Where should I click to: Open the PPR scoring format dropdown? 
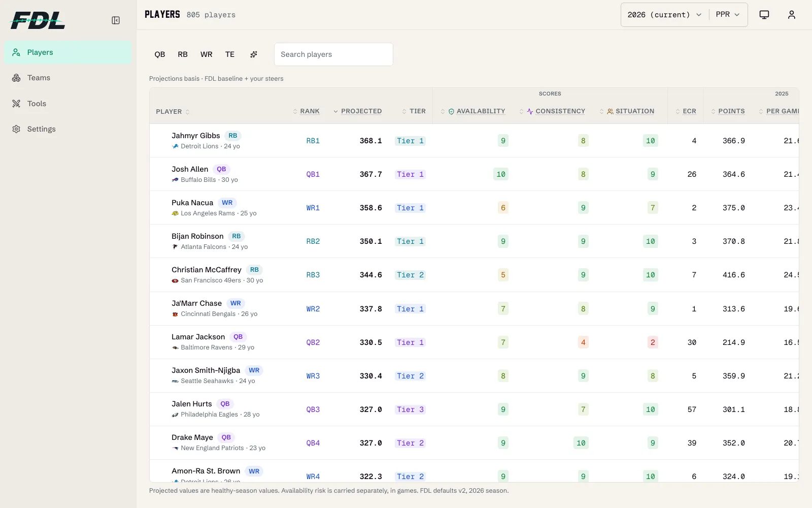728,15
